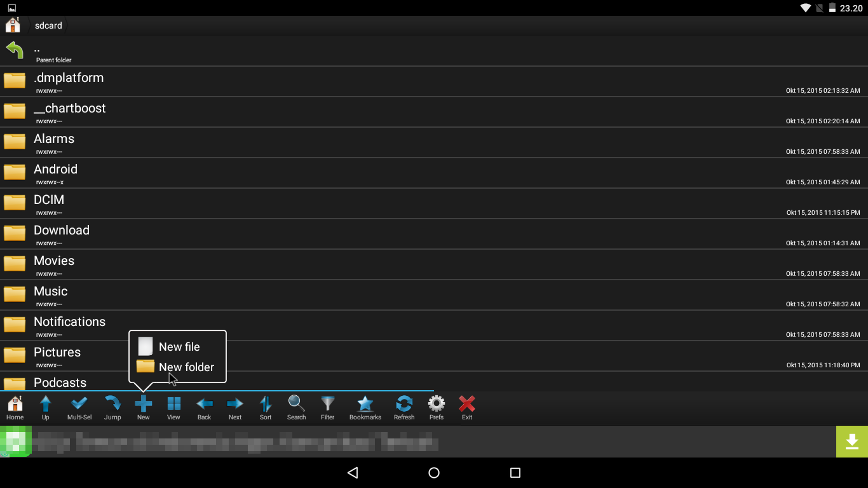Open the Sort options
Image resolution: width=868 pixels, height=488 pixels.
pyautogui.click(x=266, y=407)
